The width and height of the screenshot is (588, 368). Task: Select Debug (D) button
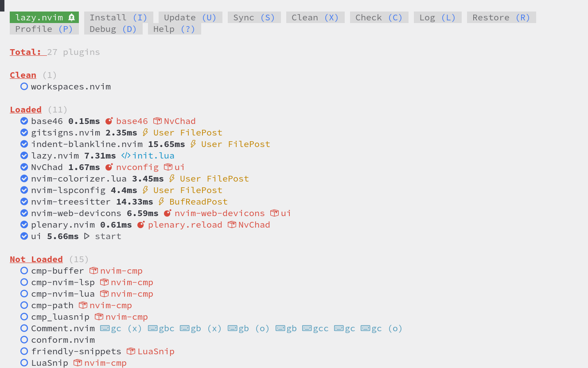(113, 29)
